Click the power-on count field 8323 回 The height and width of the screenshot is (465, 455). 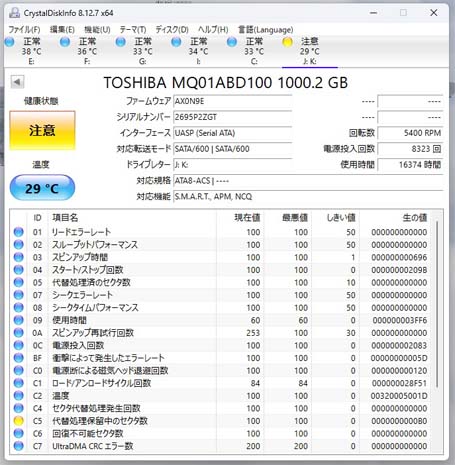tap(410, 149)
